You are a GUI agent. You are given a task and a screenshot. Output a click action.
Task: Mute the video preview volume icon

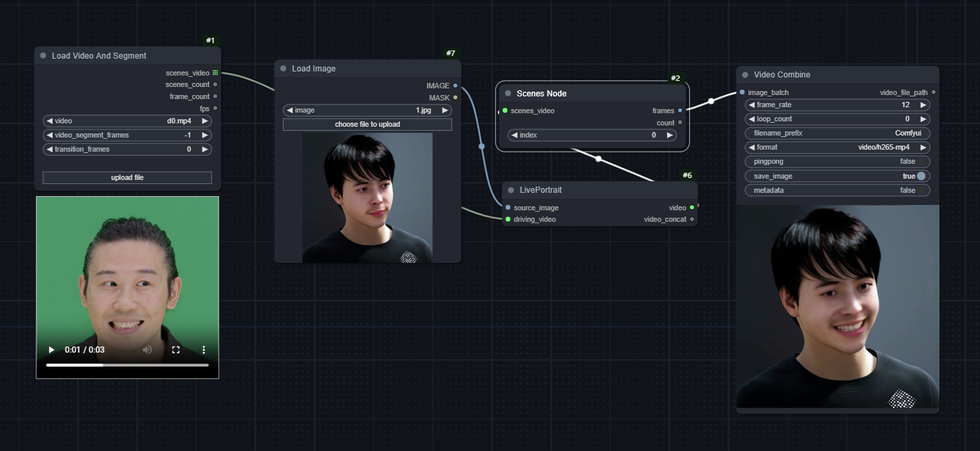click(x=147, y=350)
